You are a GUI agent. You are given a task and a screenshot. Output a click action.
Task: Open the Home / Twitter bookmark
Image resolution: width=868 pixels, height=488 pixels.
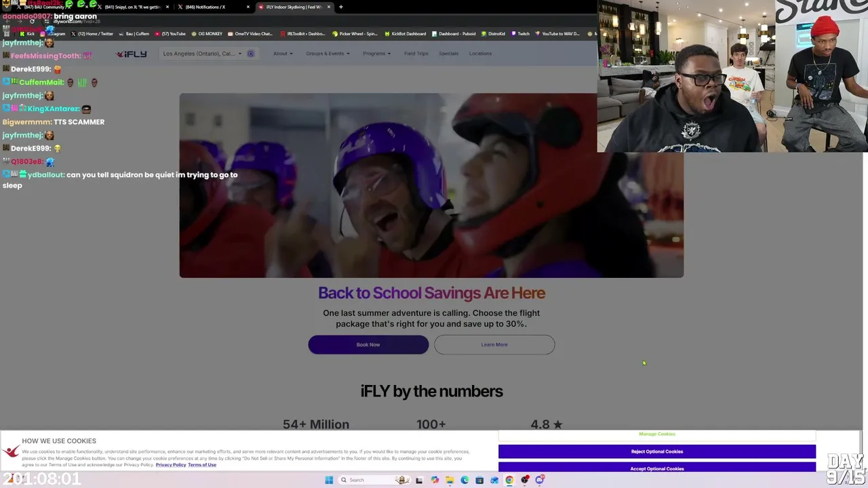(x=92, y=34)
